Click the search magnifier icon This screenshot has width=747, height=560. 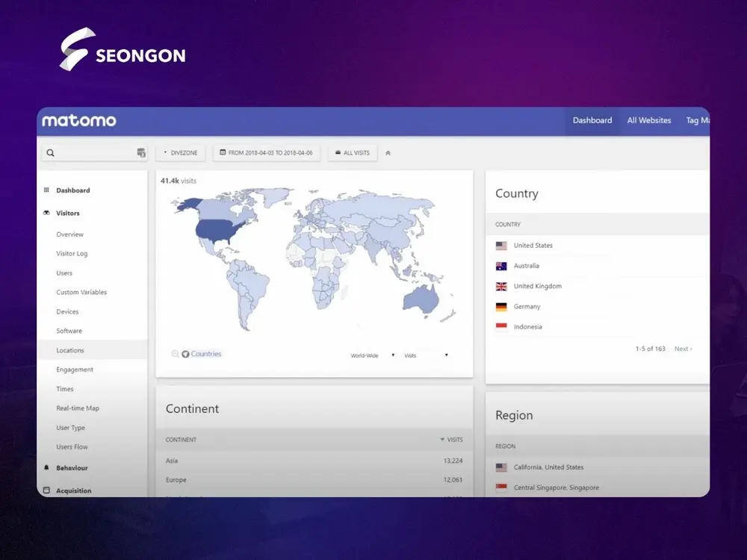(x=51, y=153)
